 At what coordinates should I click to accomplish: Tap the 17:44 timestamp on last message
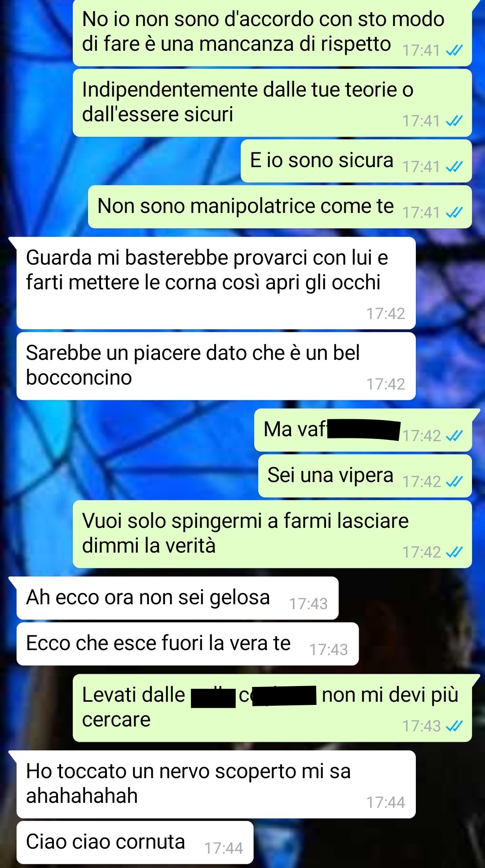tap(224, 848)
